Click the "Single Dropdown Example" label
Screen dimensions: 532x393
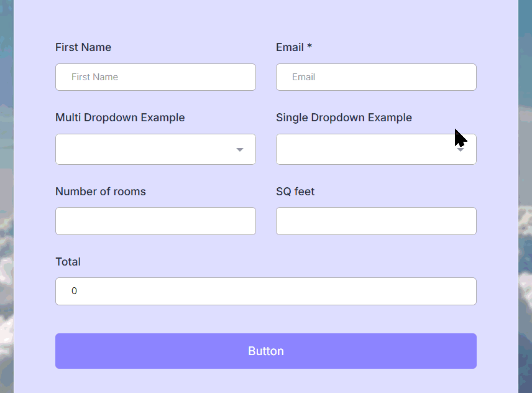coord(344,118)
